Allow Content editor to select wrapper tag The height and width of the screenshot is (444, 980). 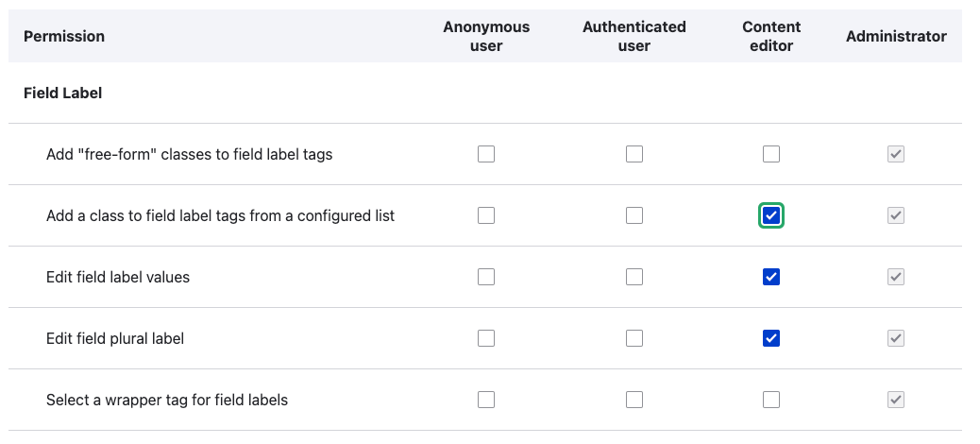(x=770, y=400)
